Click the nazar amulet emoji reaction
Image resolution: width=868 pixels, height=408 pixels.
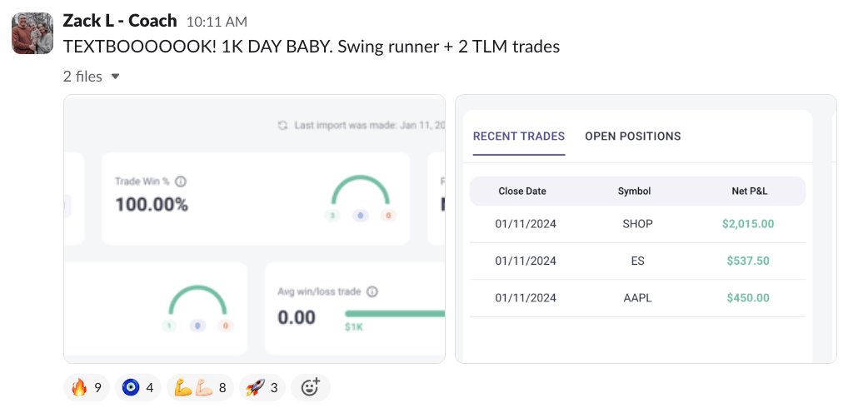(x=137, y=387)
